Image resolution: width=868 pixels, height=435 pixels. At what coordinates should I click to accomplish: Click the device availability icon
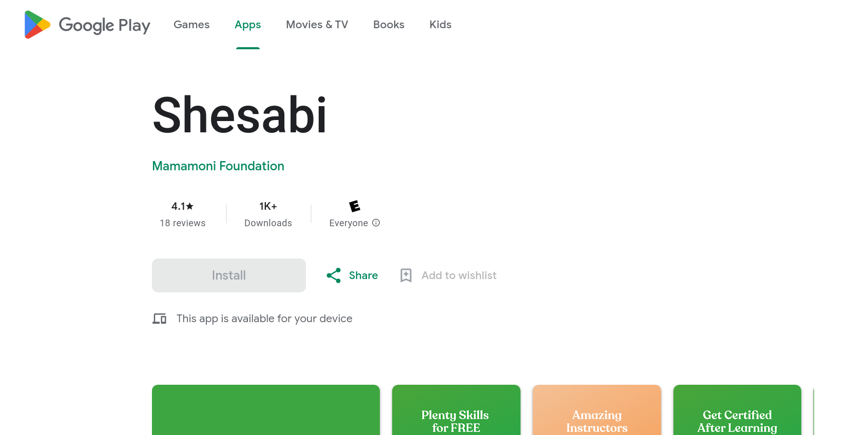[160, 319]
